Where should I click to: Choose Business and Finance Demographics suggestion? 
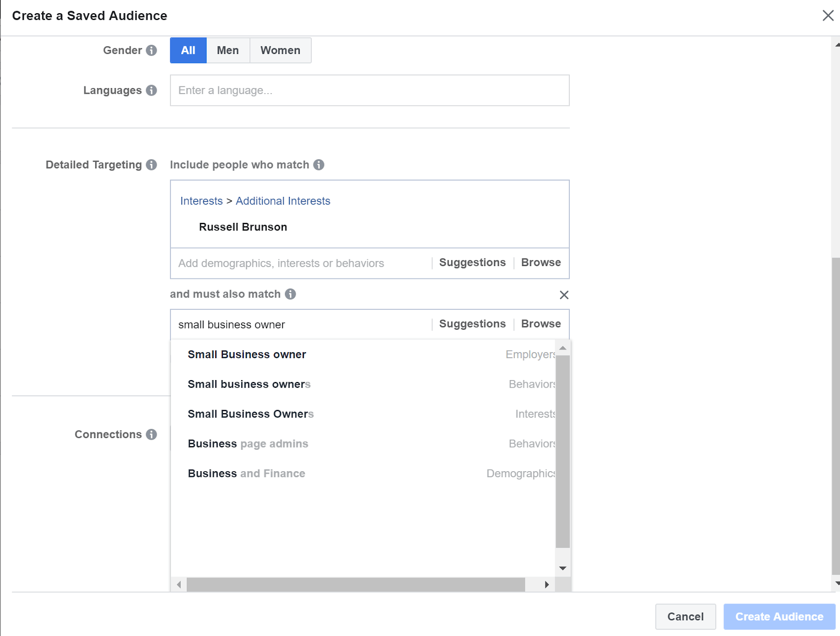pyautogui.click(x=363, y=474)
